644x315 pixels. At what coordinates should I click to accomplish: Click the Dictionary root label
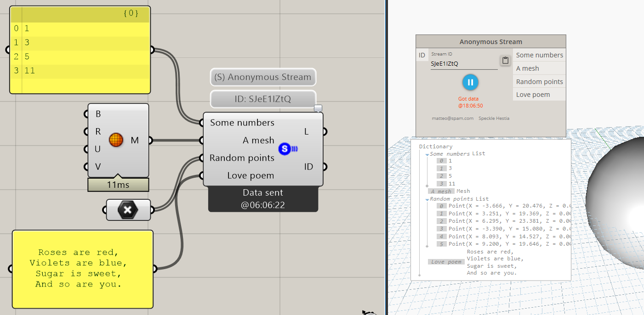(436, 146)
